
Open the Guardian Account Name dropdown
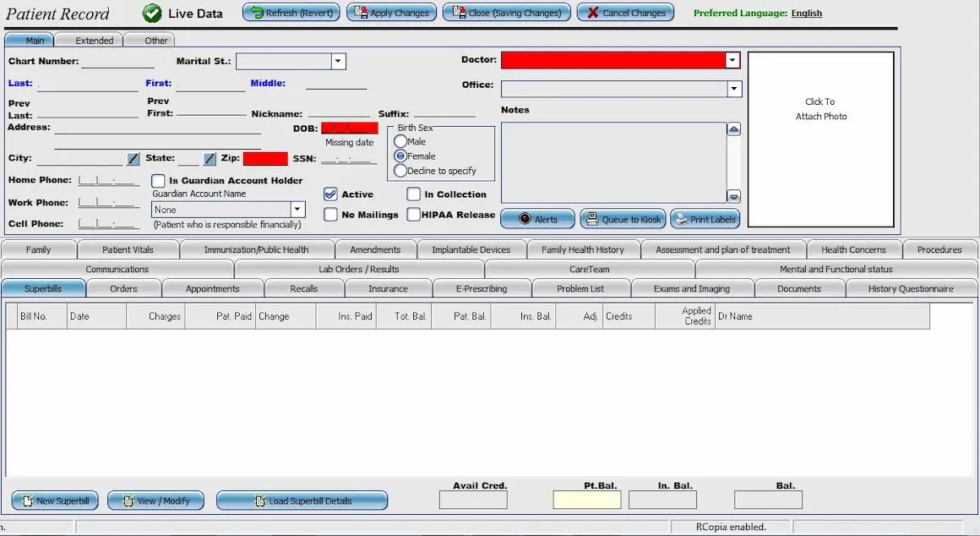pos(297,209)
